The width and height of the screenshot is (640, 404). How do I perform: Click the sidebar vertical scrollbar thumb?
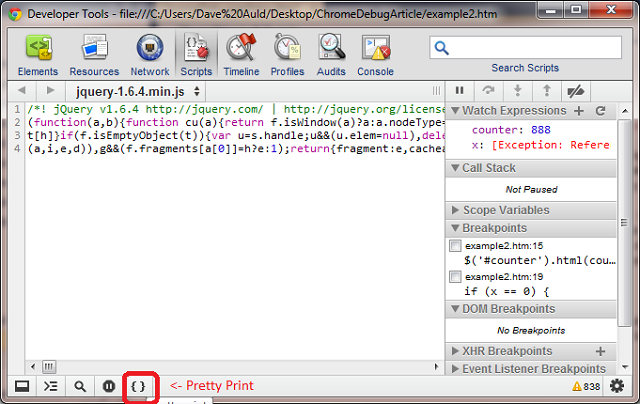tap(624, 223)
